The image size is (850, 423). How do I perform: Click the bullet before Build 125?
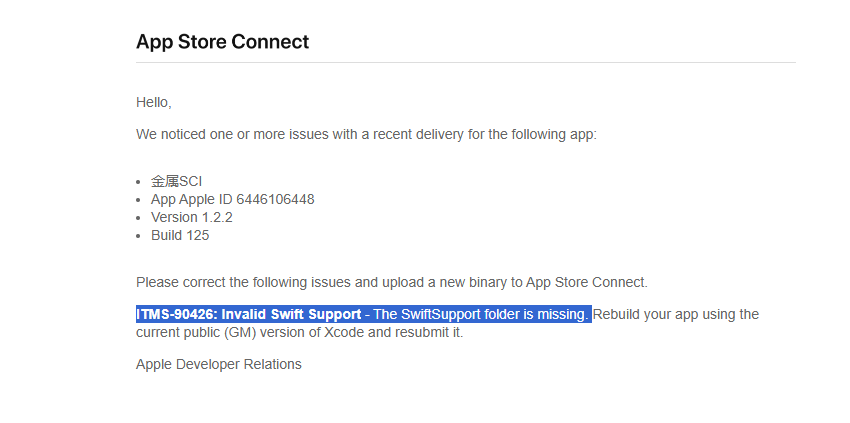click(x=139, y=236)
